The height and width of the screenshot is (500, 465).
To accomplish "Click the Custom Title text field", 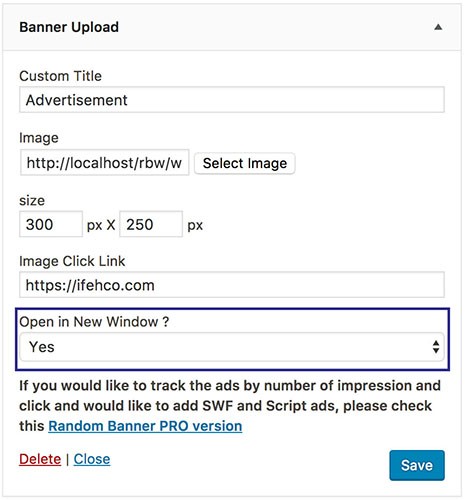I will (x=232, y=100).
